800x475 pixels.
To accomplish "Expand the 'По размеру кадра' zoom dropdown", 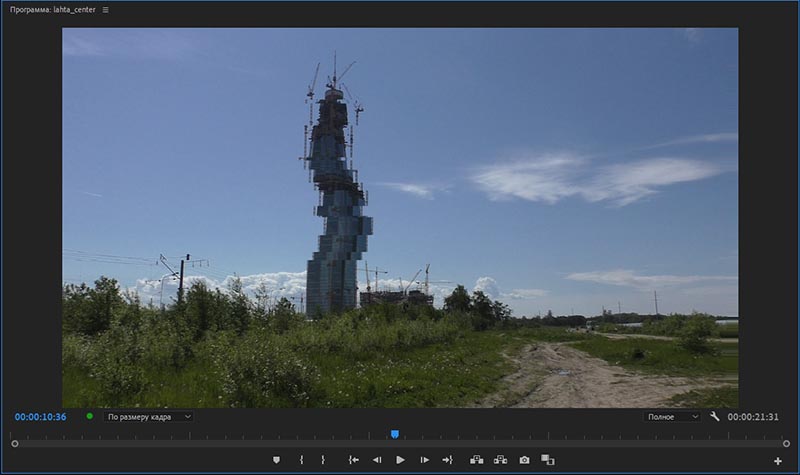I will point(148,417).
